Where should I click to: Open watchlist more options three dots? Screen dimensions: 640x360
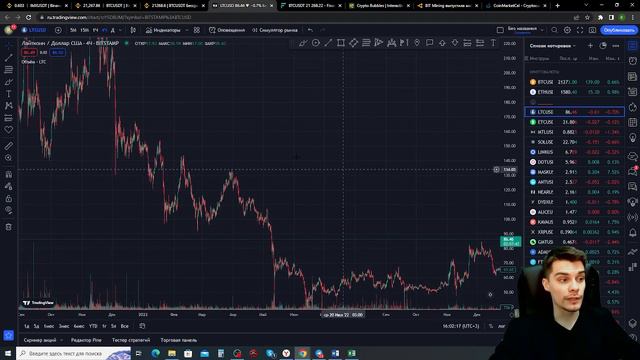(x=616, y=46)
